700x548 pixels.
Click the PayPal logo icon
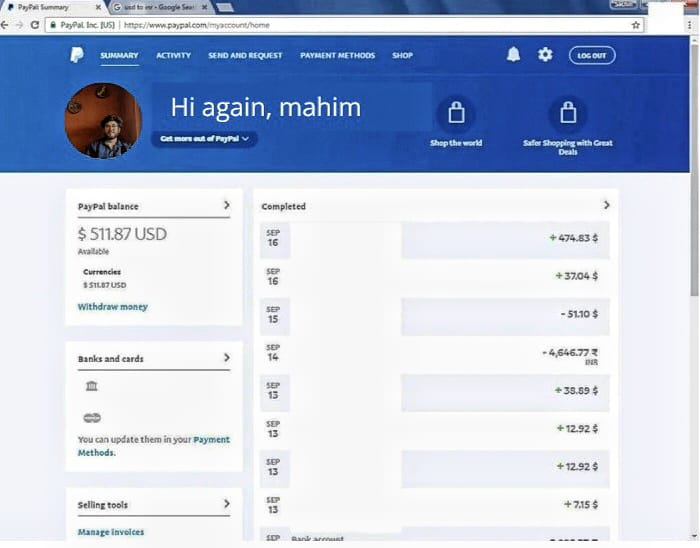(77, 55)
